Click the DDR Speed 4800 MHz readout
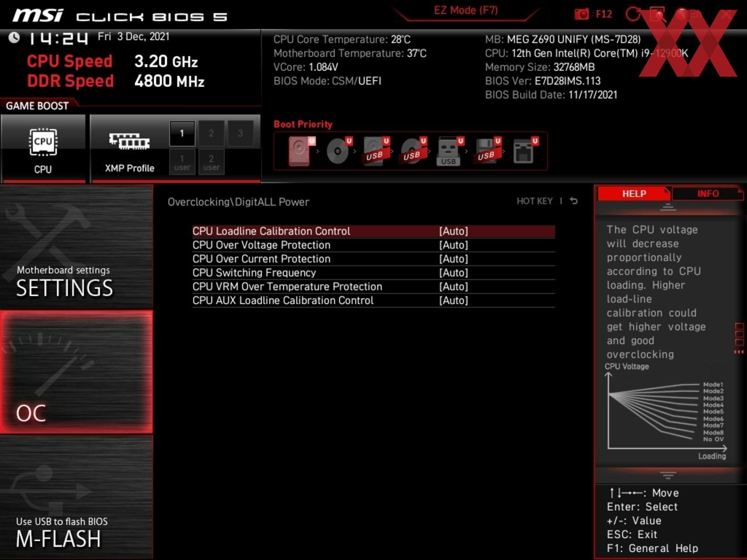 tap(116, 81)
